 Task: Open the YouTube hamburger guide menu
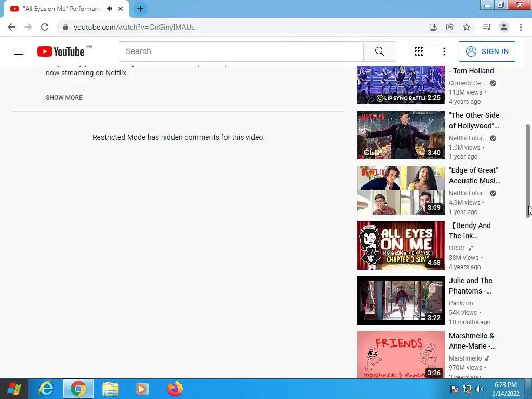click(19, 51)
